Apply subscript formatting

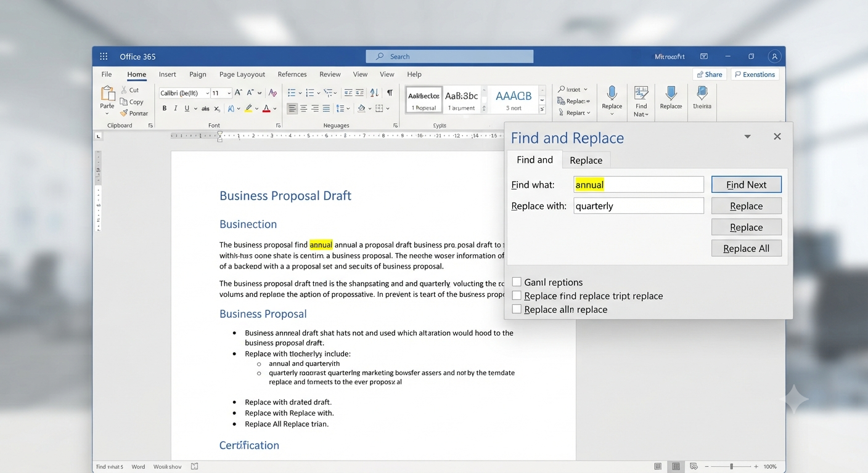[x=217, y=108]
